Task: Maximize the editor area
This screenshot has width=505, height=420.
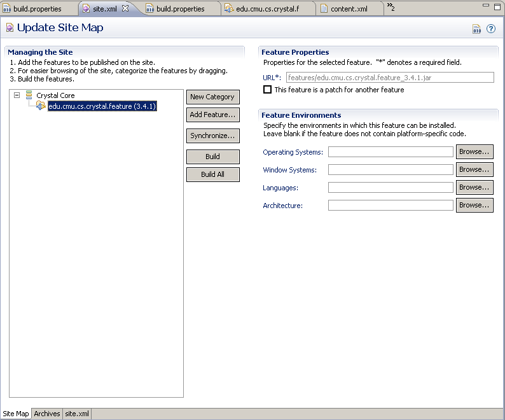Action: coord(497,7)
